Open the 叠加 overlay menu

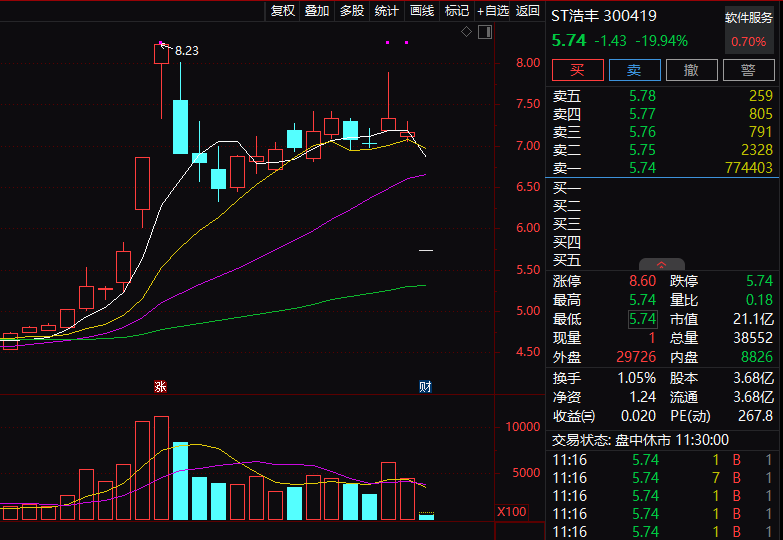[317, 11]
